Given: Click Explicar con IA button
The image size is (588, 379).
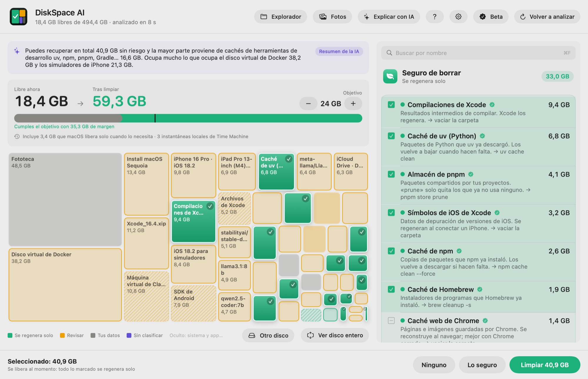Looking at the screenshot, I should [x=389, y=17].
